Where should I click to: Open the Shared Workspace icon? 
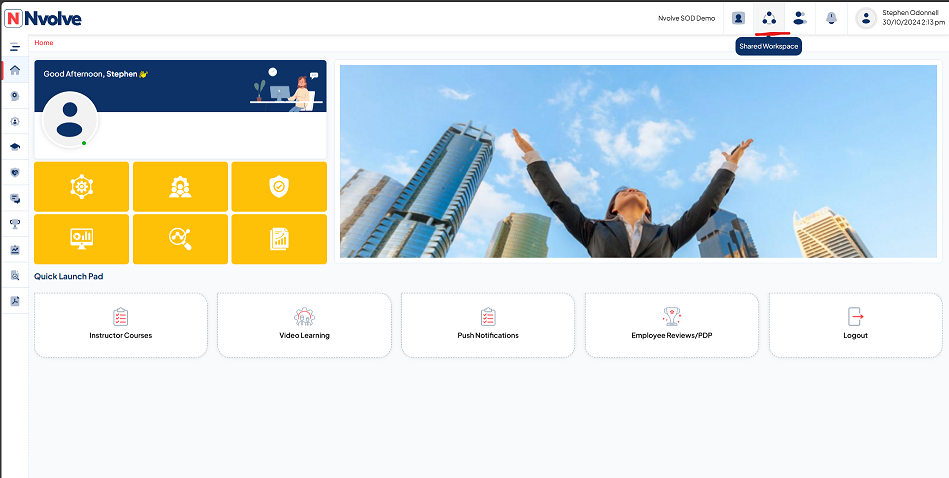point(768,17)
